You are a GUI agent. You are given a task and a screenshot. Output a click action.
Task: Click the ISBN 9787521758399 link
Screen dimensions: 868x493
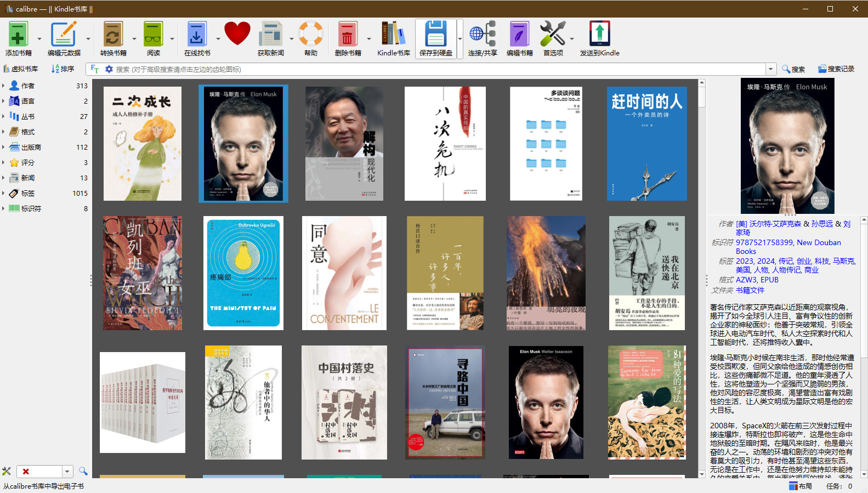pyautogui.click(x=764, y=242)
